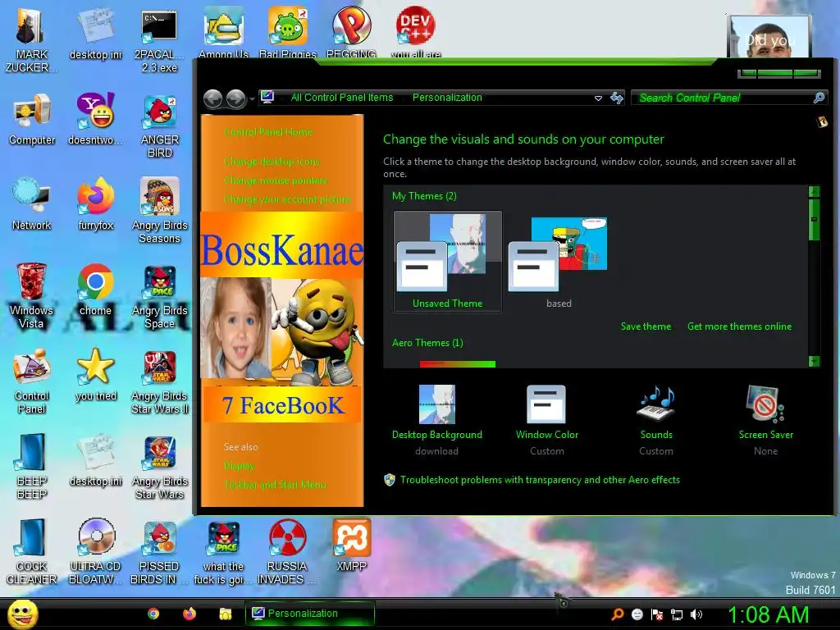Select the chome desktop icon
Viewport: 840px width, 630px height.
(96, 290)
